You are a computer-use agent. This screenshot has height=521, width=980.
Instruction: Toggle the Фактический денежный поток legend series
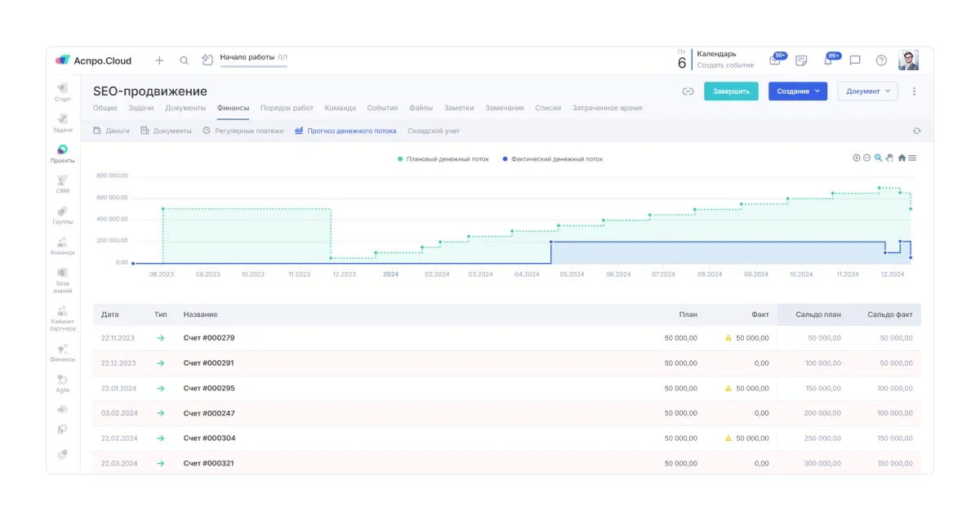pos(553,159)
